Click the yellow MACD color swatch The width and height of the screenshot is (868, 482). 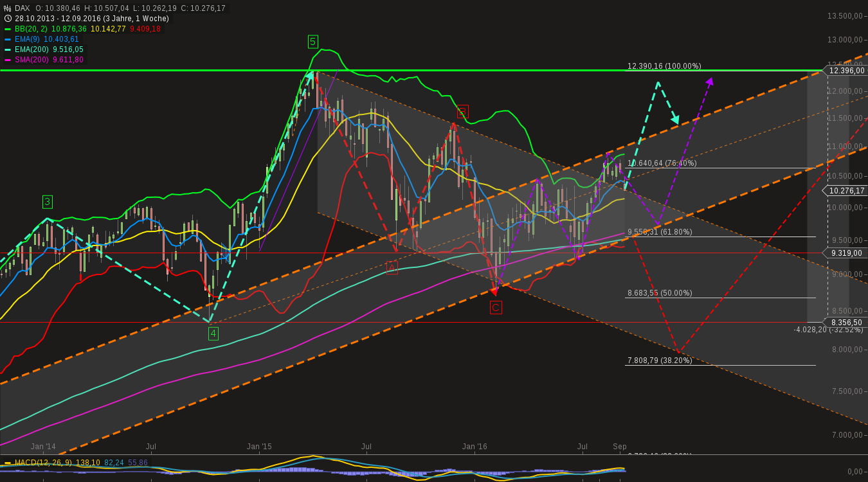click(8, 463)
